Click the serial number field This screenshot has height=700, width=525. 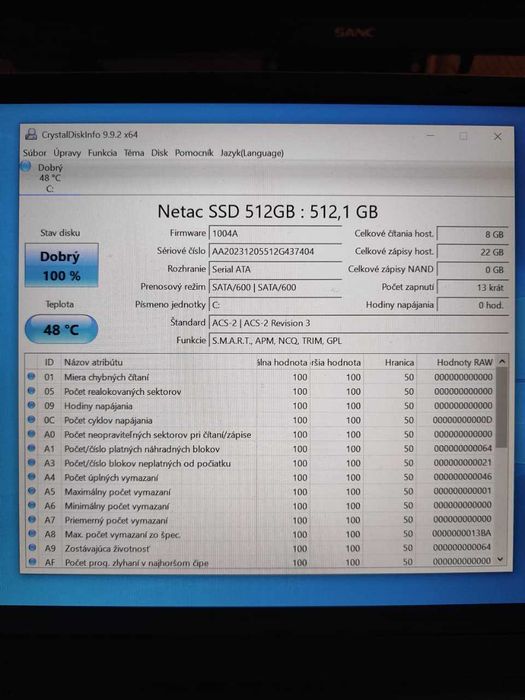[275, 251]
